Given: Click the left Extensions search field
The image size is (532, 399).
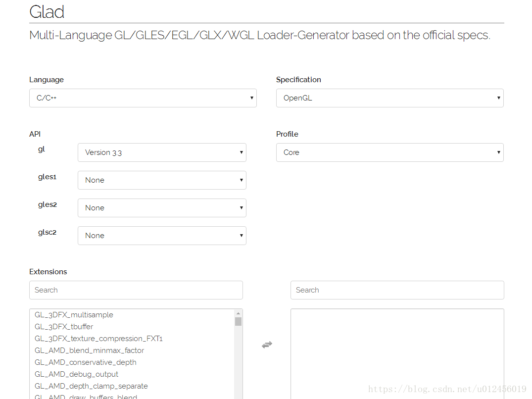Looking at the screenshot, I should point(136,290).
